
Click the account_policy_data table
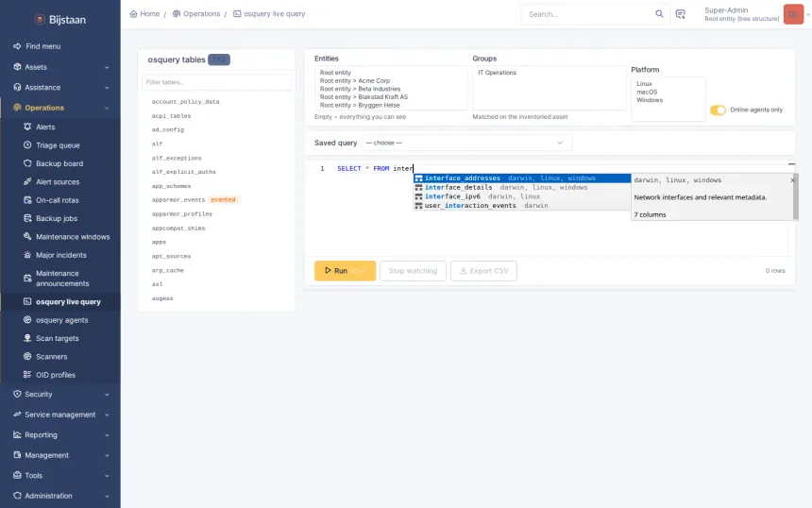(185, 102)
